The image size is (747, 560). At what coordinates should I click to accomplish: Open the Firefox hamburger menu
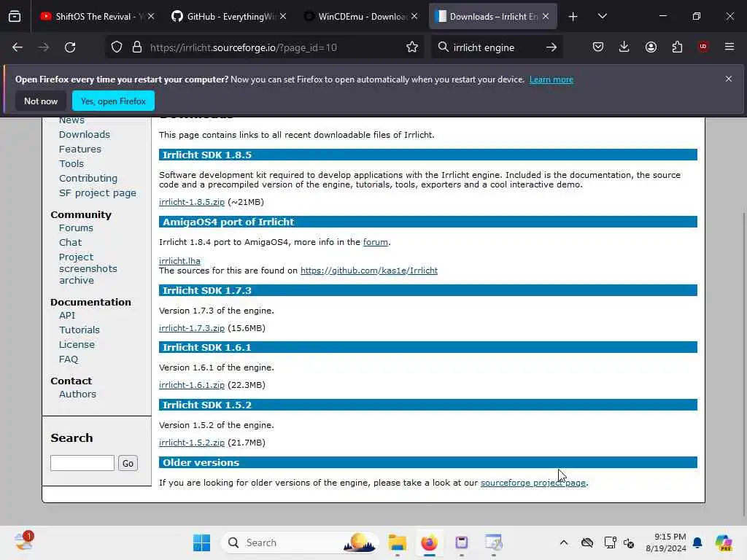click(729, 47)
